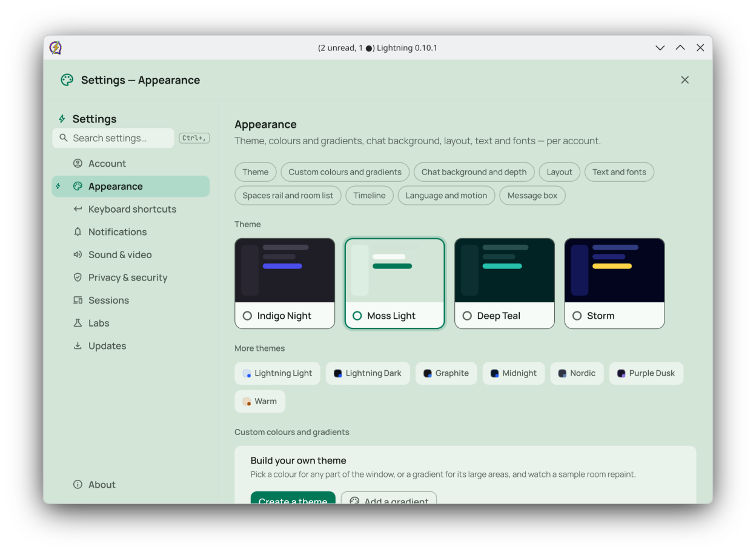Click the Account person icon

pos(78,164)
